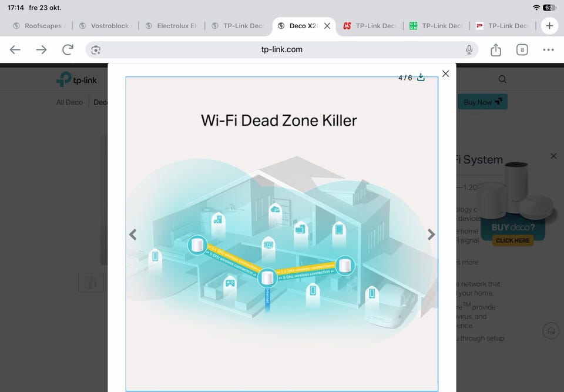This screenshot has height=392, width=564.
Task: Click the CLICK HERE promo button
Action: click(512, 240)
